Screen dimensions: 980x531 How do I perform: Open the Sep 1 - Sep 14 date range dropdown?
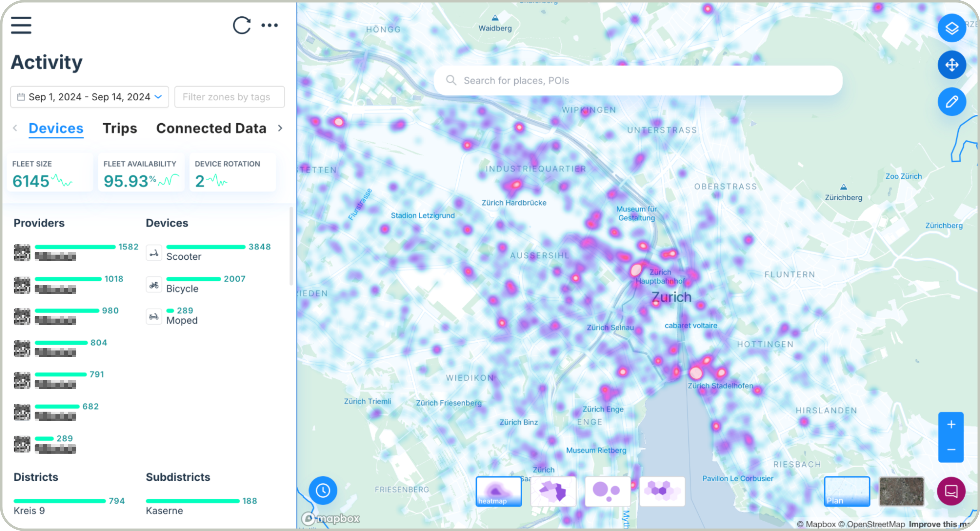coord(89,97)
